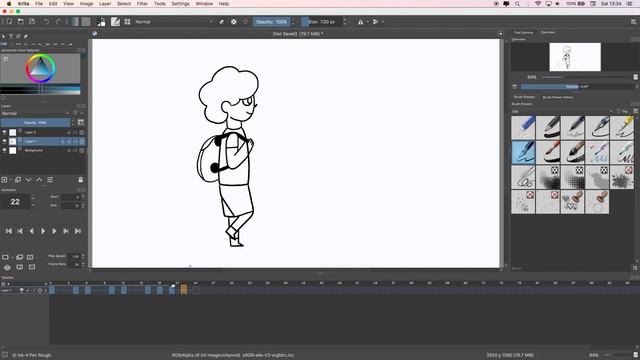Toggle preserve alpha in the toolbar

pos(233,22)
